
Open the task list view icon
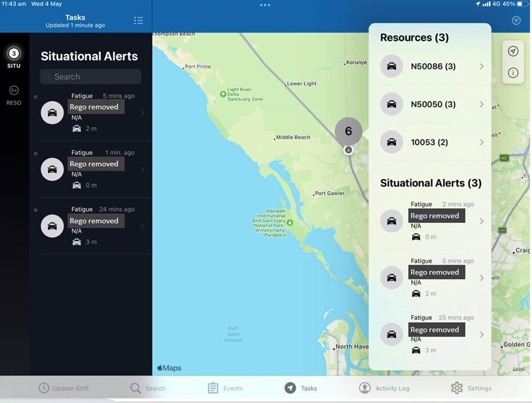(x=138, y=21)
